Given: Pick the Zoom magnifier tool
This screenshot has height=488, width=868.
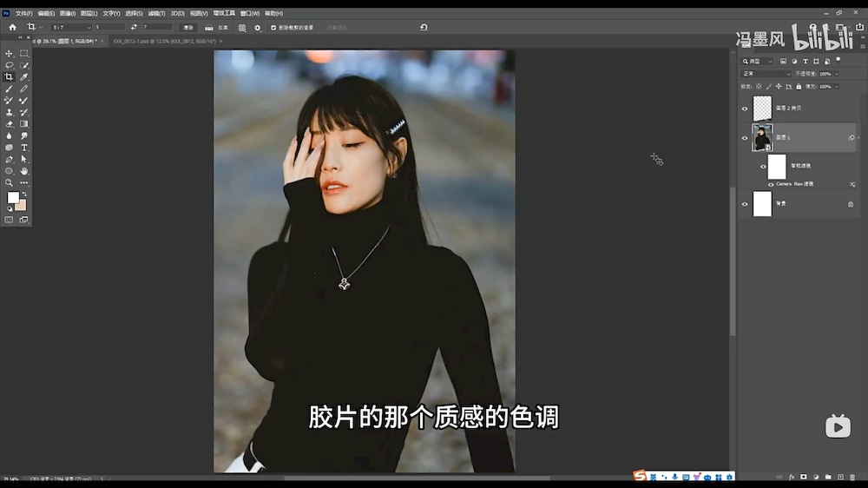Looking at the screenshot, I should [x=10, y=182].
